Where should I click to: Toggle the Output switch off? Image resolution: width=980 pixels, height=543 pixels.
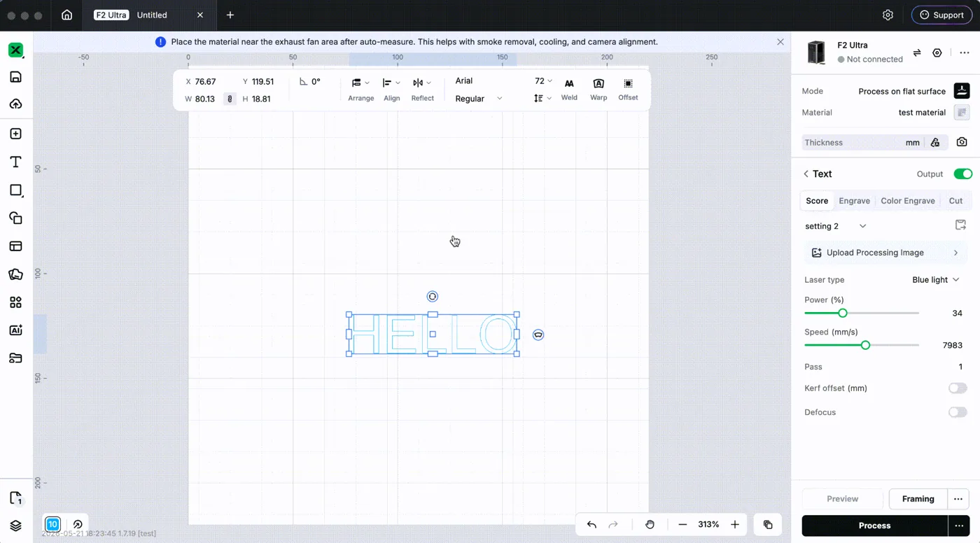pyautogui.click(x=962, y=174)
